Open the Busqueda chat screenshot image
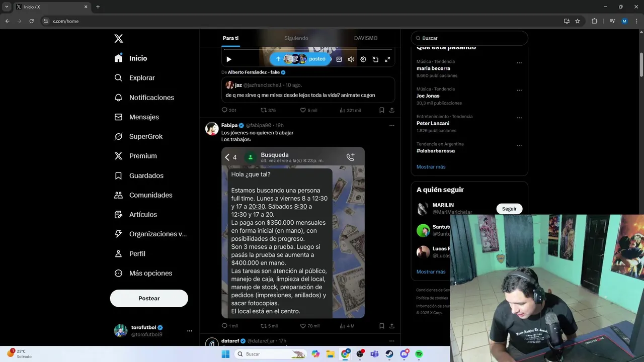The width and height of the screenshot is (644, 362). pyautogui.click(x=293, y=232)
